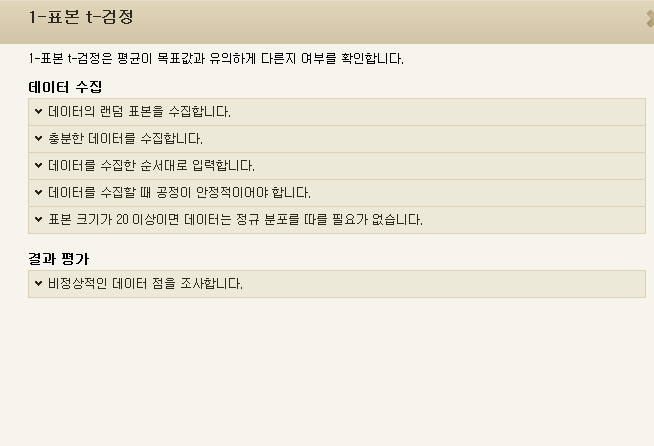This screenshot has width=654, height=446.
Task: Click chevron by '비정상적인 데이터 점을 조사합니다'
Action: (x=38, y=283)
